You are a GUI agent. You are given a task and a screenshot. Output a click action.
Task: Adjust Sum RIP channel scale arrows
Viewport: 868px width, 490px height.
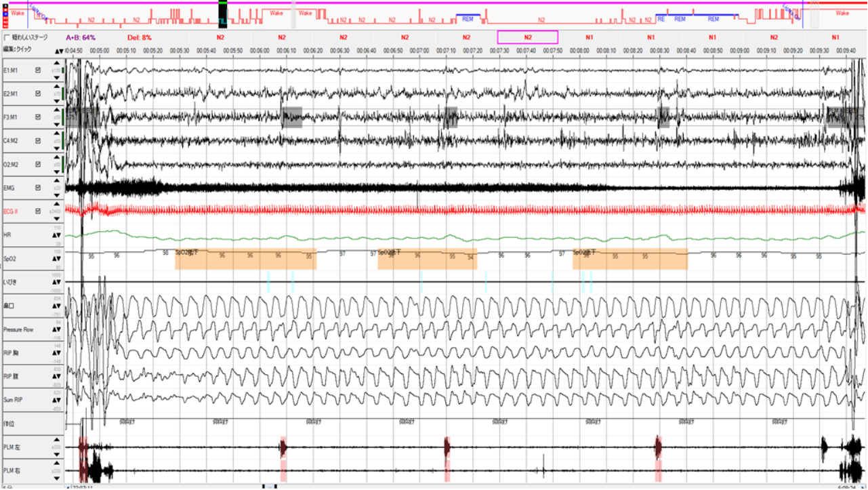tap(58, 400)
